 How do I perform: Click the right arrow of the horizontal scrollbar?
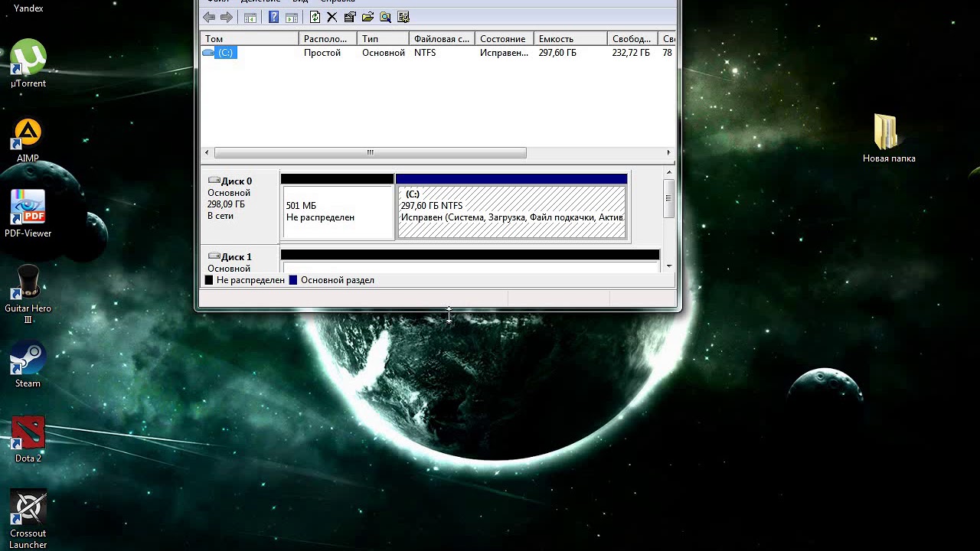click(x=669, y=152)
